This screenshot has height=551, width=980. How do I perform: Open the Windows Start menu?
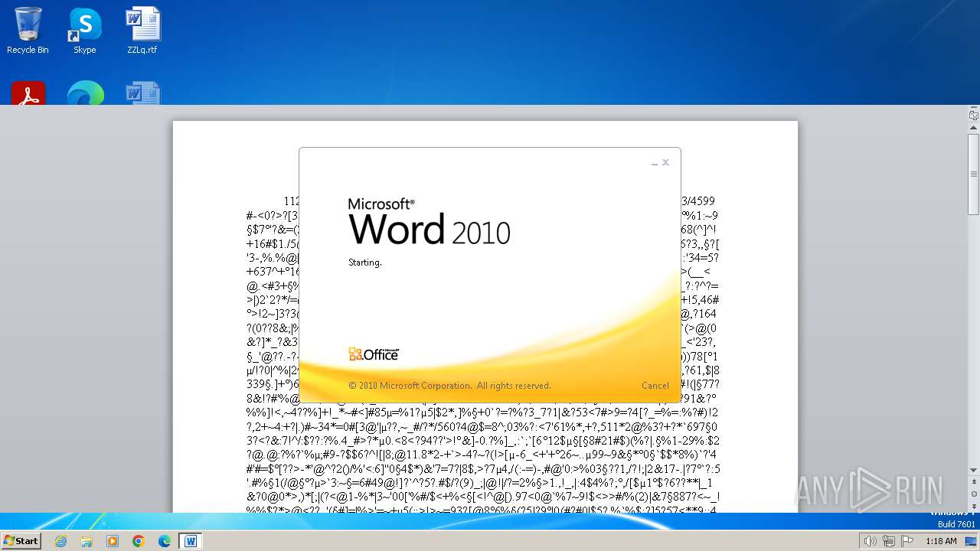pyautogui.click(x=21, y=540)
